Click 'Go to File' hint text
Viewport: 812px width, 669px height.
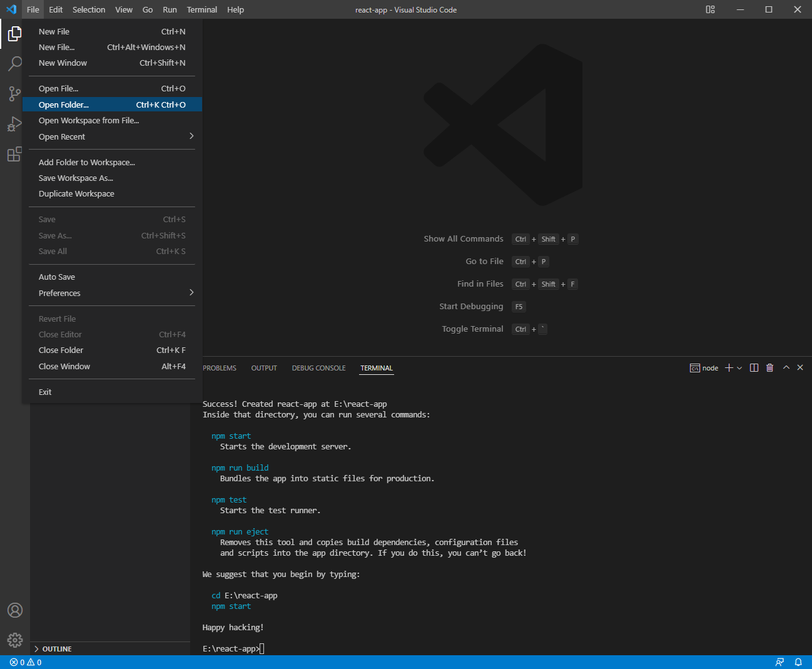(x=485, y=261)
